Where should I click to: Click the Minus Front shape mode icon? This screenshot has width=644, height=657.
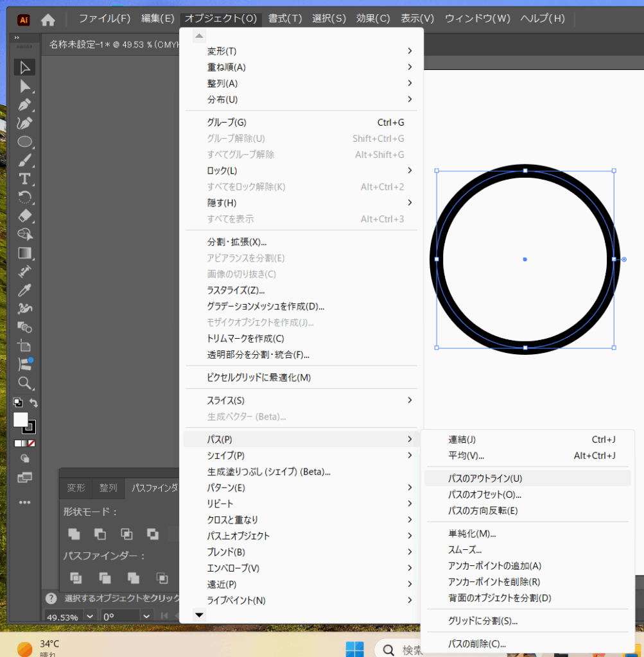coord(100,533)
